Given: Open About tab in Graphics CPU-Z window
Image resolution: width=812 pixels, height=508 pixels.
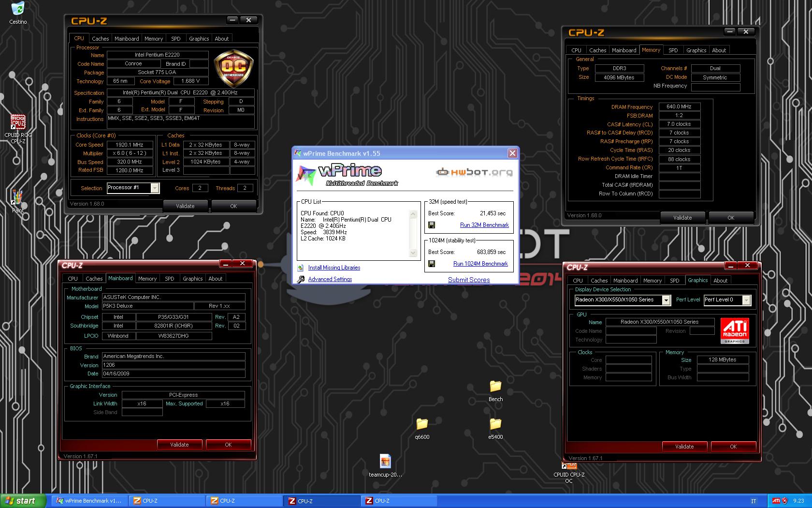Looking at the screenshot, I should point(720,281).
